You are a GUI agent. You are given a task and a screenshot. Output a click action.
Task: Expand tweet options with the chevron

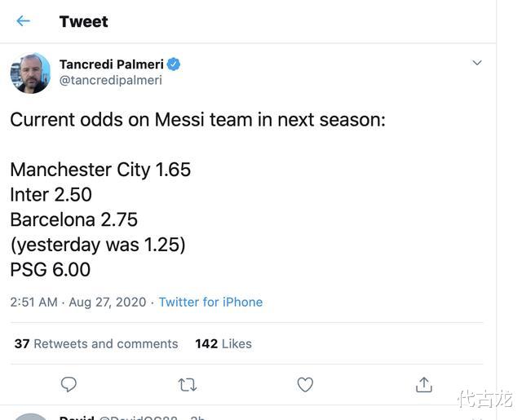pyautogui.click(x=477, y=63)
